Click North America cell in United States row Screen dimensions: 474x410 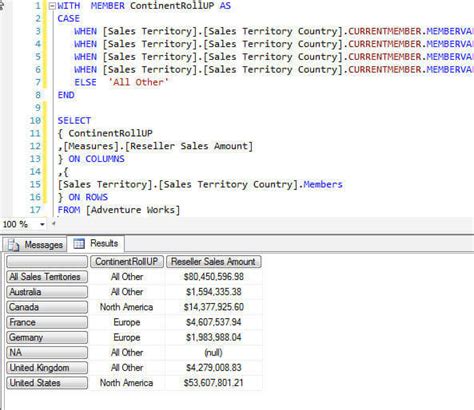[127, 383]
